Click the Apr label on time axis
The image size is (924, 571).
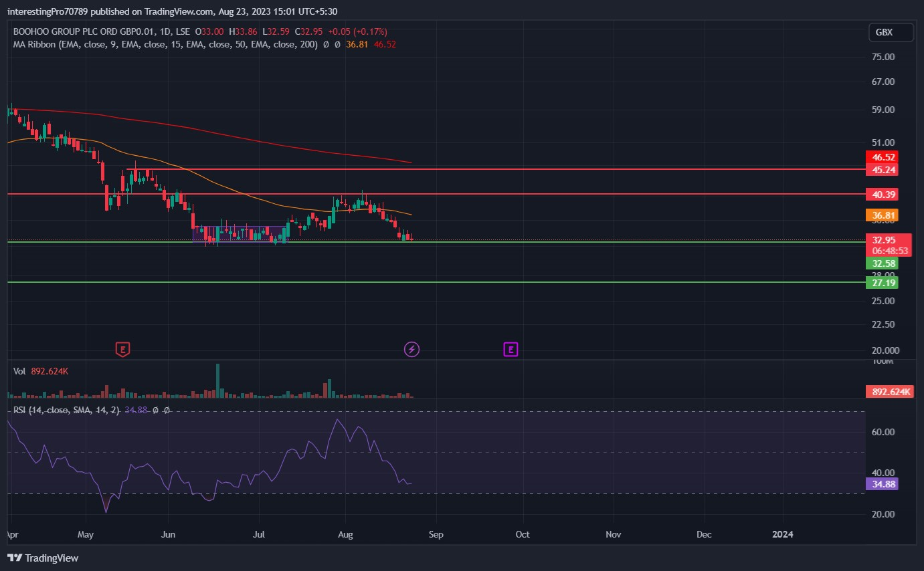point(11,535)
